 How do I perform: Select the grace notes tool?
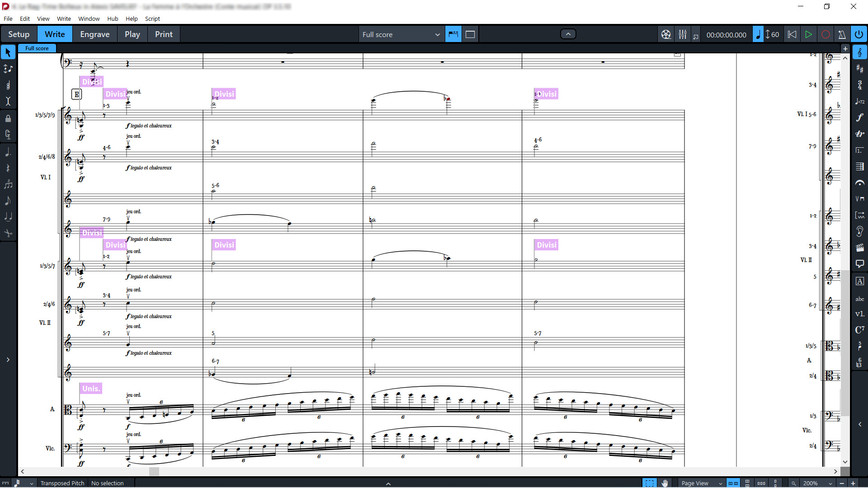tap(8, 201)
